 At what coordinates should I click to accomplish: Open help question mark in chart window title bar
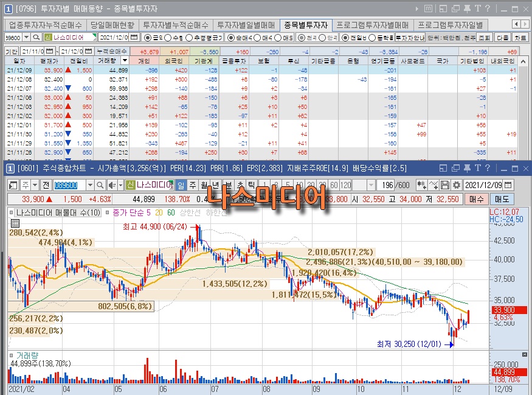(x=488, y=168)
